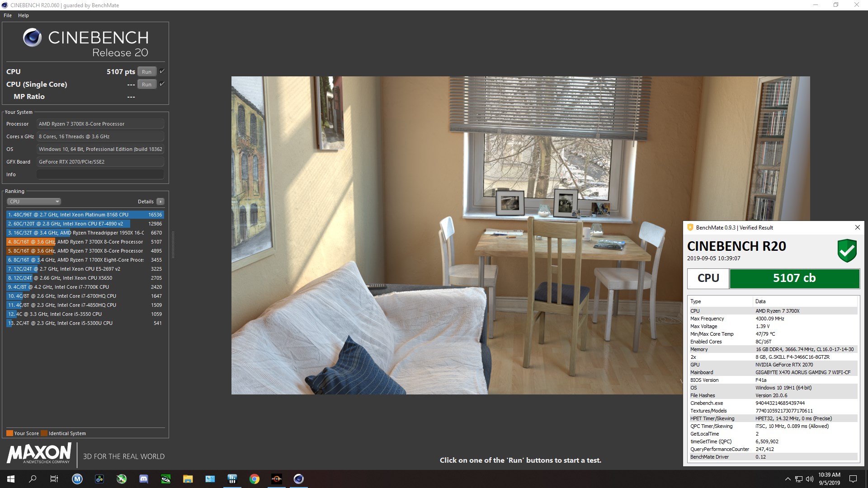Switch to Ryzen Master in the taskbar

click(277, 479)
